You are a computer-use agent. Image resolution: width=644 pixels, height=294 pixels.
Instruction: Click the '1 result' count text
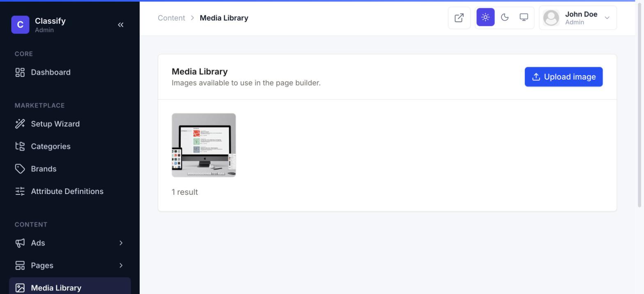pos(185,192)
